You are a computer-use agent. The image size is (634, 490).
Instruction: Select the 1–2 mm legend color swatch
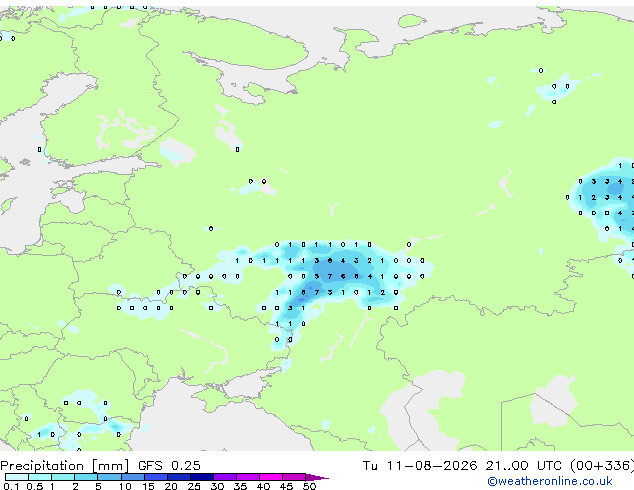(63, 477)
